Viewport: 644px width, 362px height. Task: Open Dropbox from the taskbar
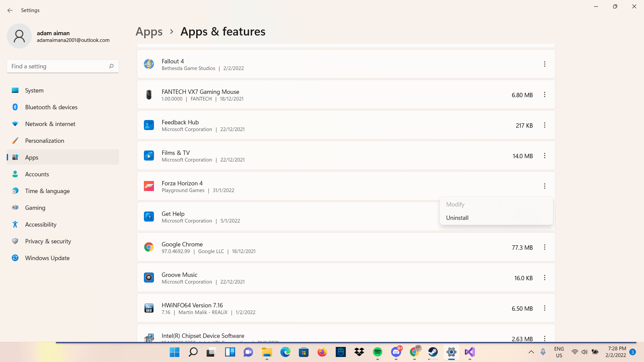[359, 352]
